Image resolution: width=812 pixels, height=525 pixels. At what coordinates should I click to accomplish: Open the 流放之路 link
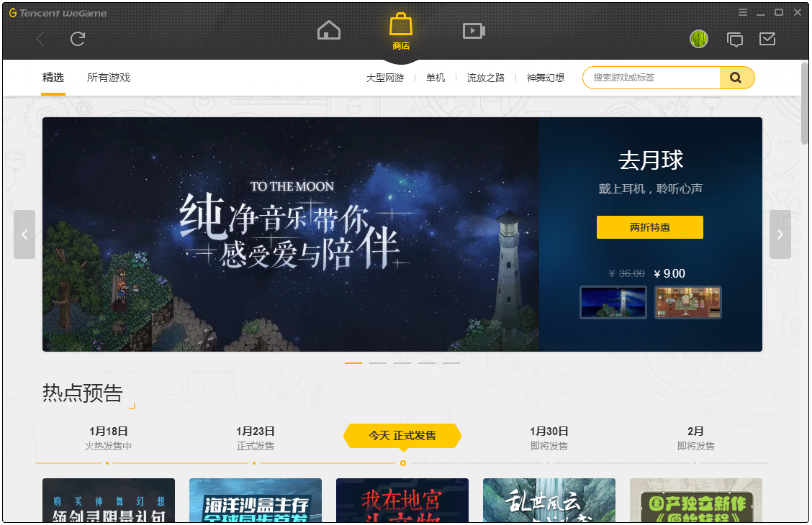485,78
